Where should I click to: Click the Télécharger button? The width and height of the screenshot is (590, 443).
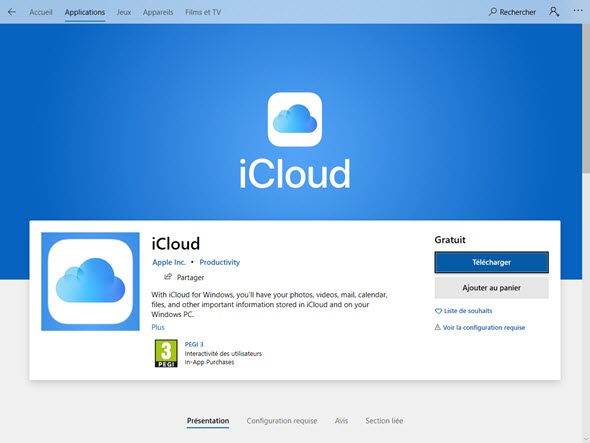click(491, 262)
